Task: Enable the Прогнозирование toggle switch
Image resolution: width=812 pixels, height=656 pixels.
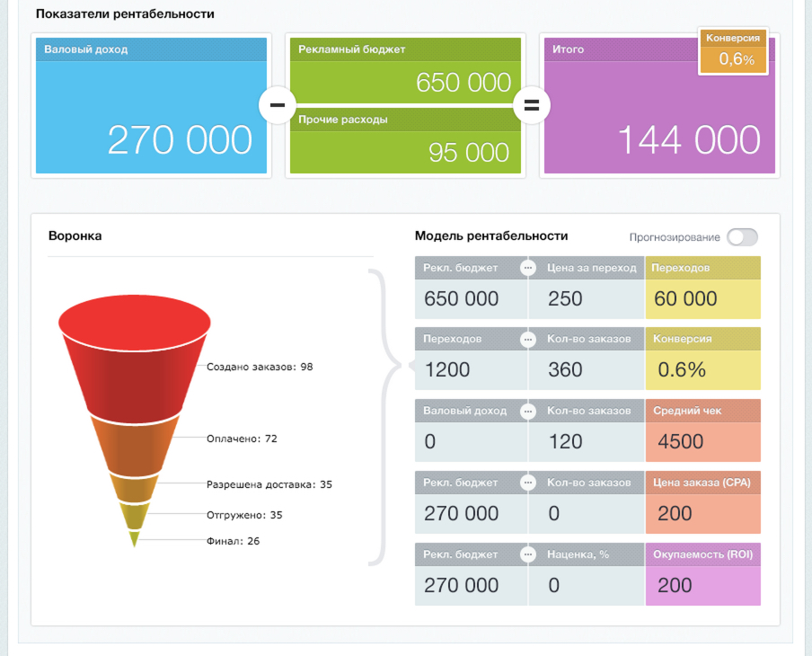Action: pyautogui.click(x=742, y=237)
